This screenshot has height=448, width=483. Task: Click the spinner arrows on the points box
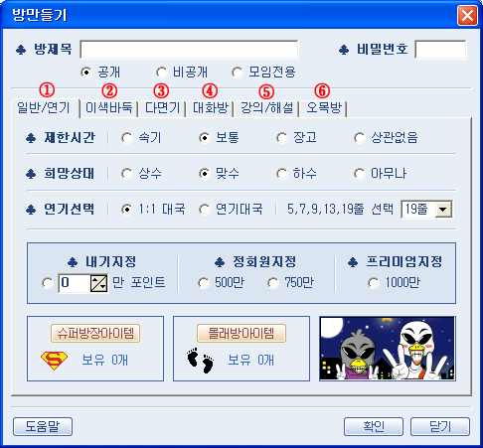pos(99,283)
